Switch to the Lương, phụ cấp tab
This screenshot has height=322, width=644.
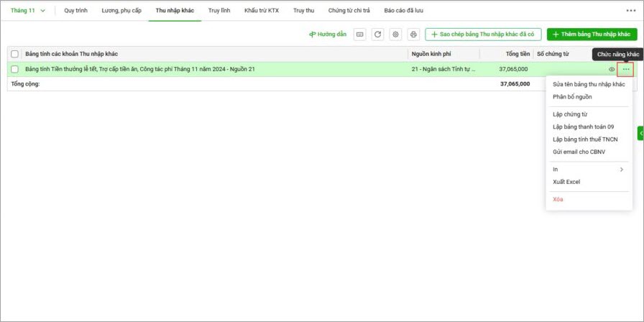tap(121, 11)
